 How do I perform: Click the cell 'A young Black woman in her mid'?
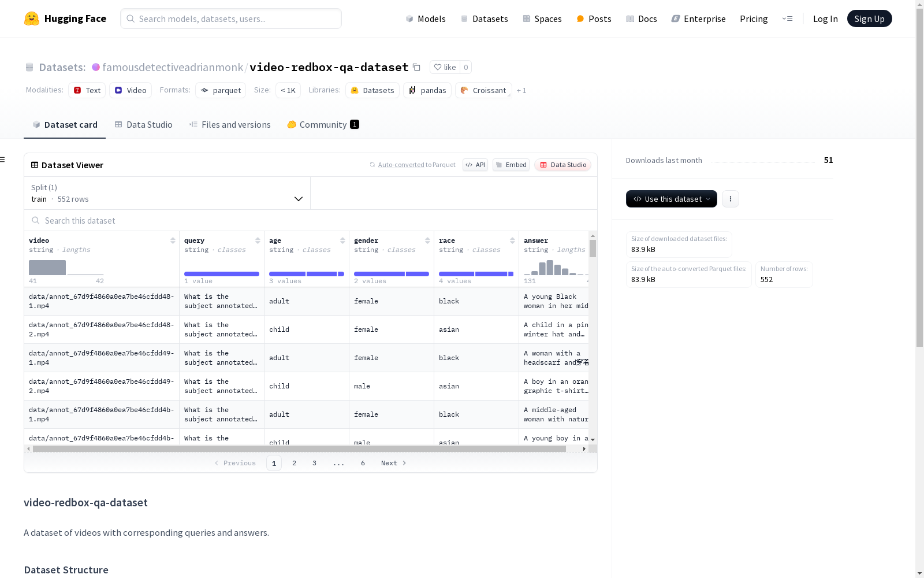click(x=554, y=301)
